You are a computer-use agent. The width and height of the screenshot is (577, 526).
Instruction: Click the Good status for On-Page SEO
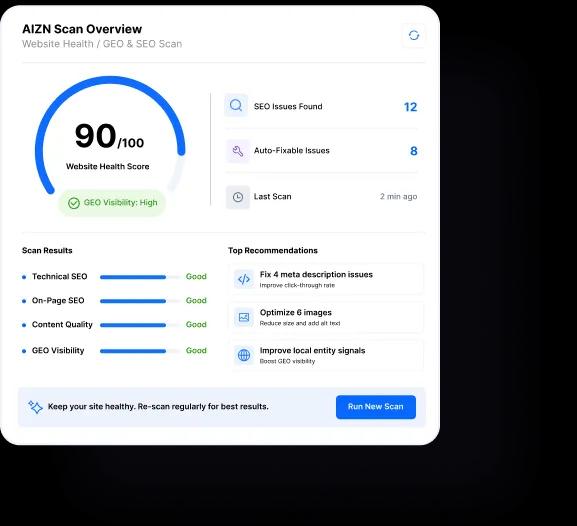[196, 300]
